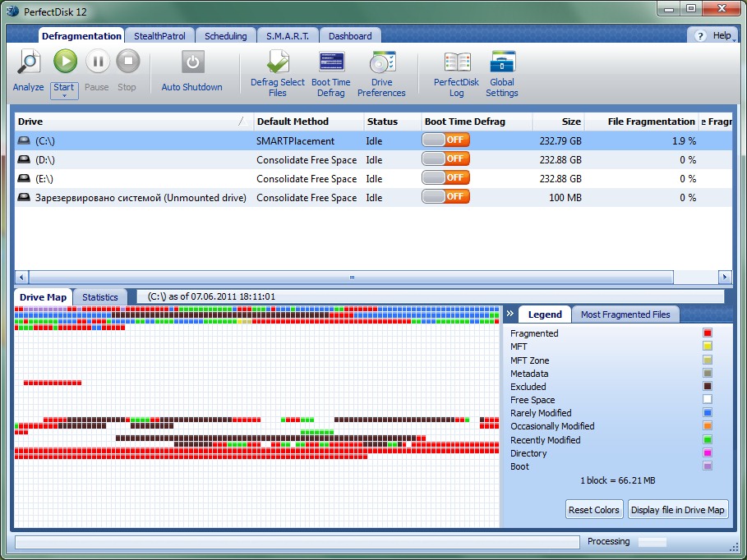
Task: Open Defrag Select Files tool
Action: click(278, 62)
